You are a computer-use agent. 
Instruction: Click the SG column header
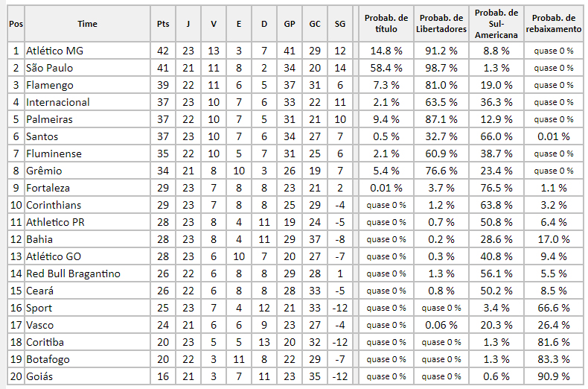pos(339,24)
